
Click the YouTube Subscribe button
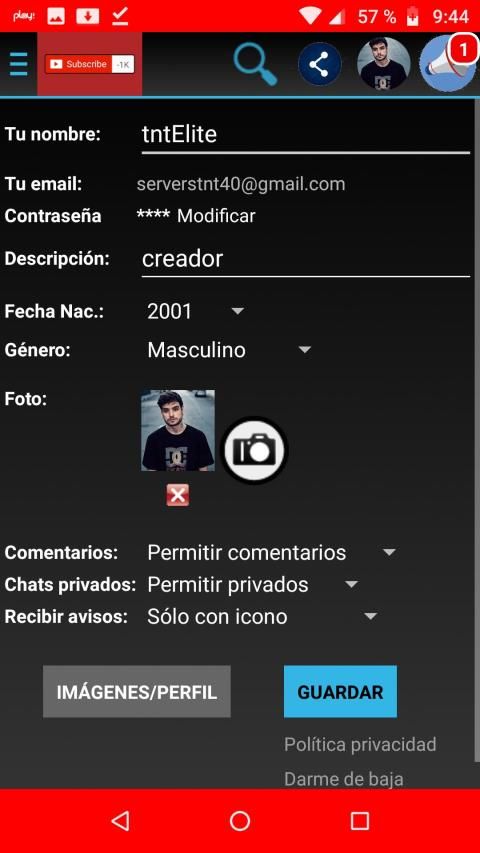90,64
